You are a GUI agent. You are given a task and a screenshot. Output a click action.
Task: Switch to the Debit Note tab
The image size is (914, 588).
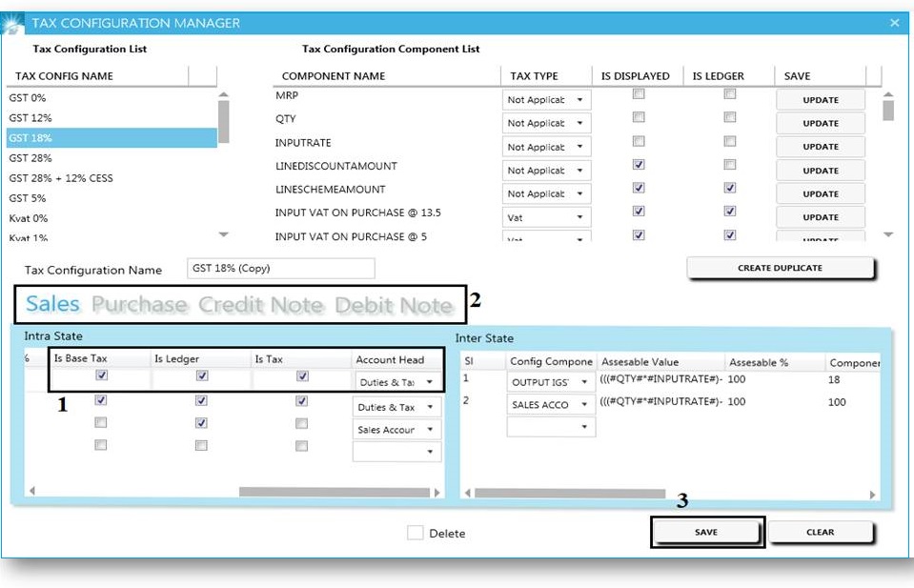(397, 303)
